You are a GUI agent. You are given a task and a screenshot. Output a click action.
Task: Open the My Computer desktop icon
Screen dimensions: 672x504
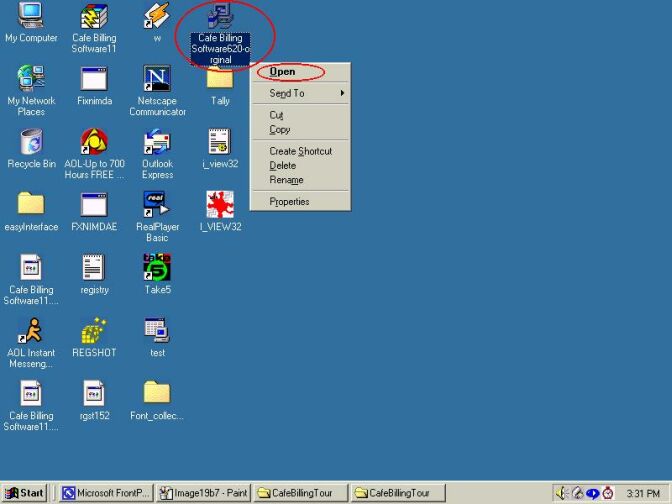[31, 16]
